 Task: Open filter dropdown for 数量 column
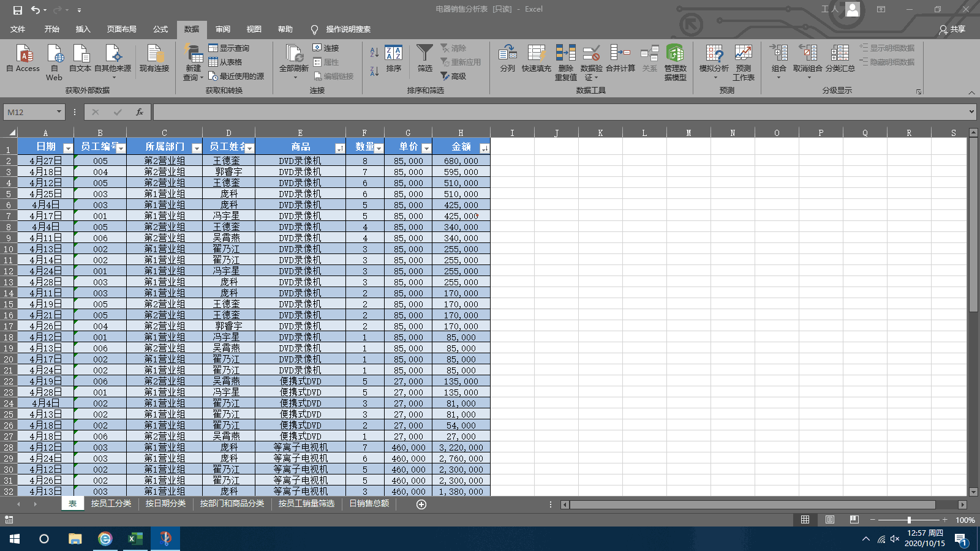click(379, 148)
